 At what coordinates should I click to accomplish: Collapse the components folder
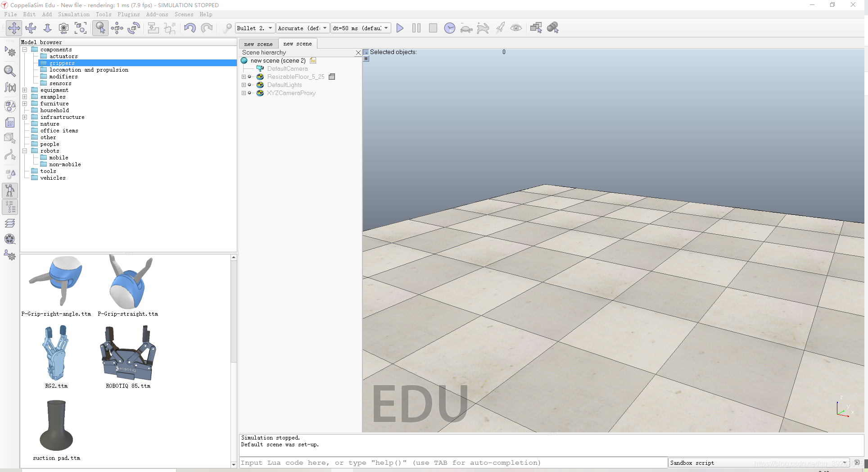(x=25, y=50)
